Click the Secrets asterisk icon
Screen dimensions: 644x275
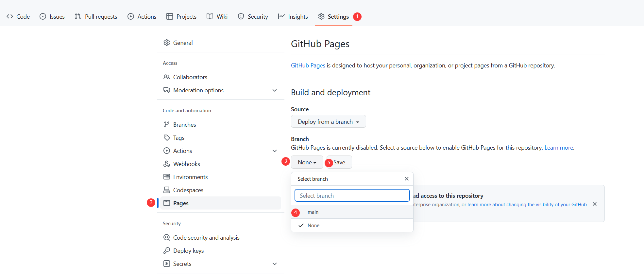click(167, 264)
